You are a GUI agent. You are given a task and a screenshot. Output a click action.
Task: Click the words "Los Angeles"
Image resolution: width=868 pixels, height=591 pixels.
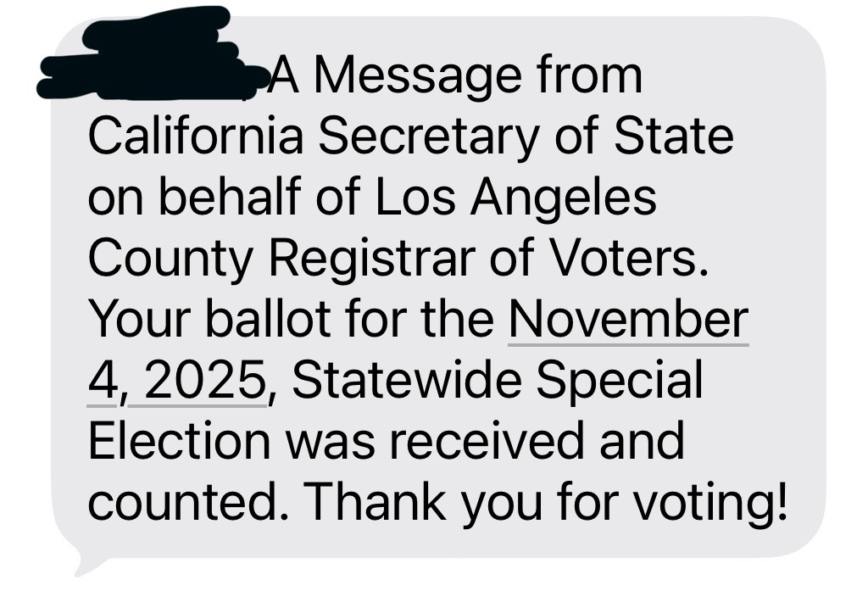coord(514,198)
